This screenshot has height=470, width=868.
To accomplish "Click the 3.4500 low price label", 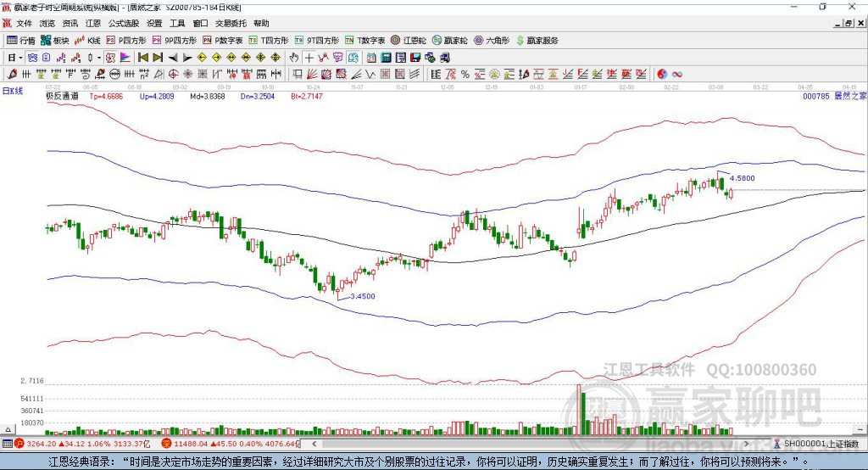I will pyautogui.click(x=363, y=296).
